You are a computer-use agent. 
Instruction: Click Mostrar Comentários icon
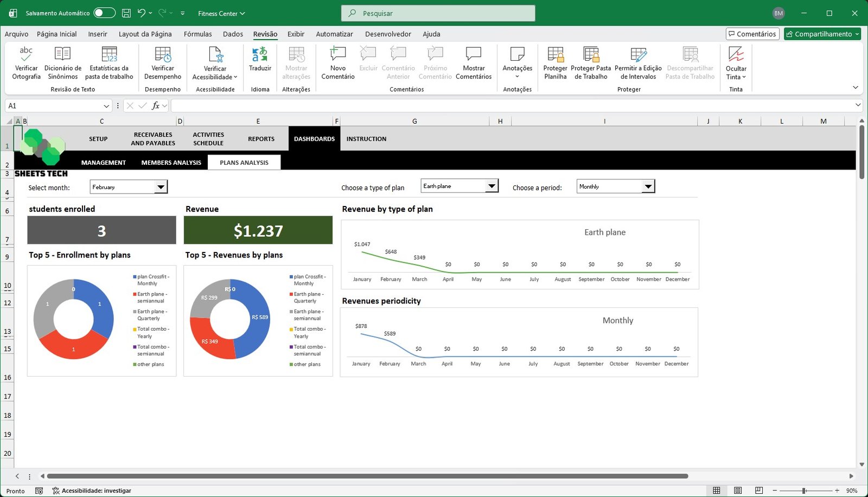474,54
